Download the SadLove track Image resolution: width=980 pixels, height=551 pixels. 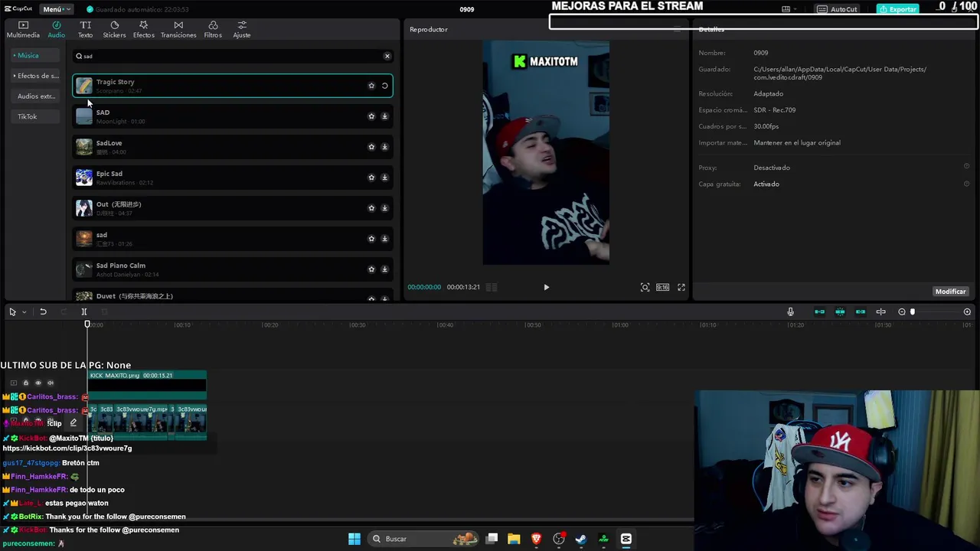click(384, 147)
